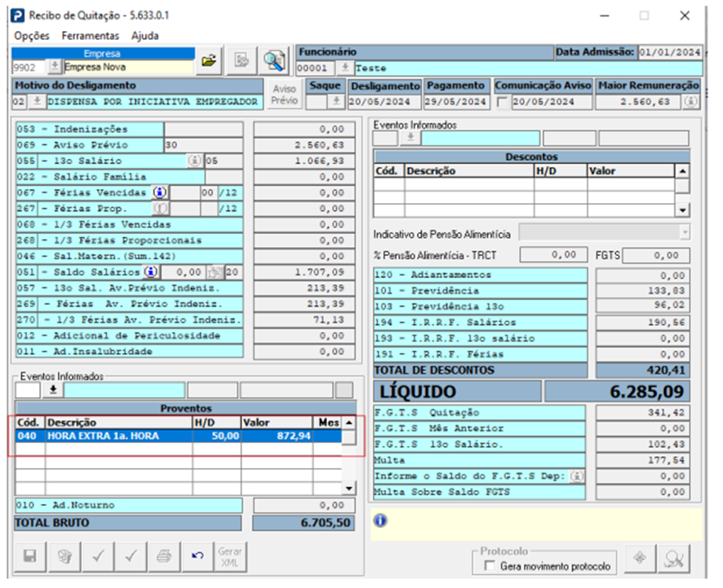Click the recycle bin delete icon
723x588 pixels.
tap(64, 557)
